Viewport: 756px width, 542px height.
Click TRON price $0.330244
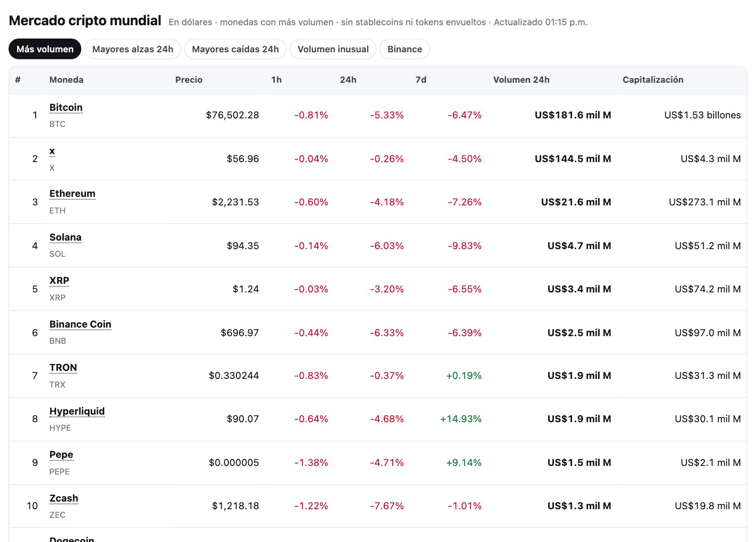[234, 376]
